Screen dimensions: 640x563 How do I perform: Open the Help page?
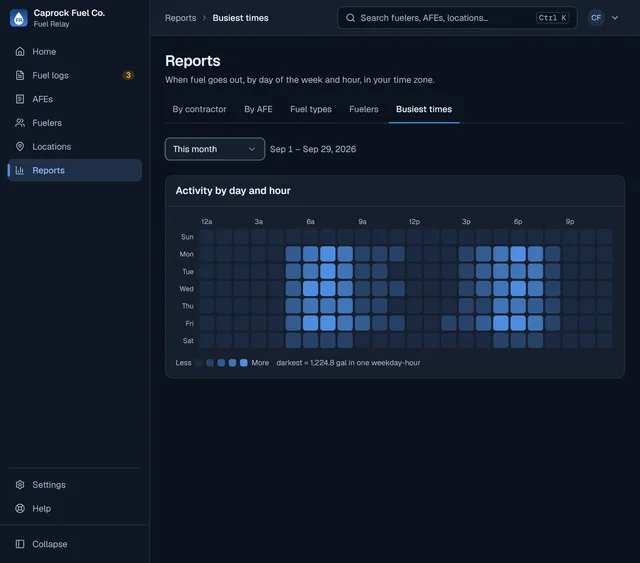[x=74, y=509]
